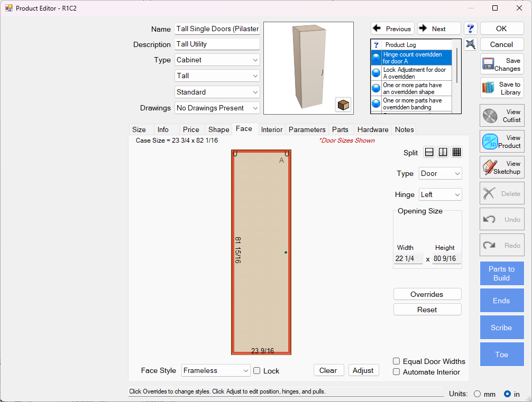Select mm units radio button
This screenshot has height=402, width=532.
pyautogui.click(x=478, y=394)
